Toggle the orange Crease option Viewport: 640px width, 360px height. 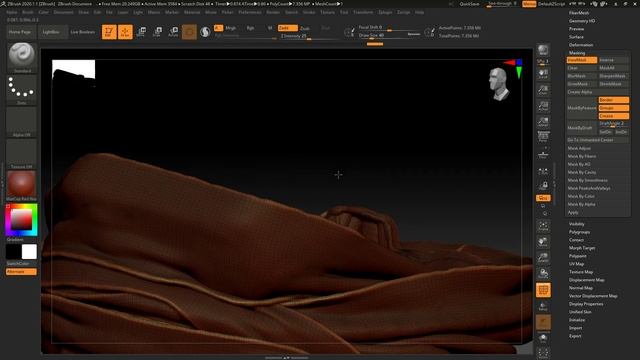point(613,116)
